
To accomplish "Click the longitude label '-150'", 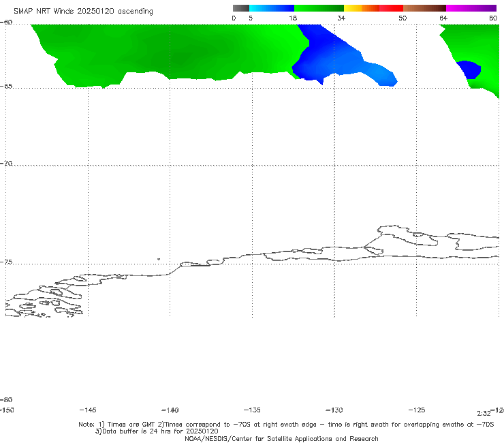I will [7, 410].
